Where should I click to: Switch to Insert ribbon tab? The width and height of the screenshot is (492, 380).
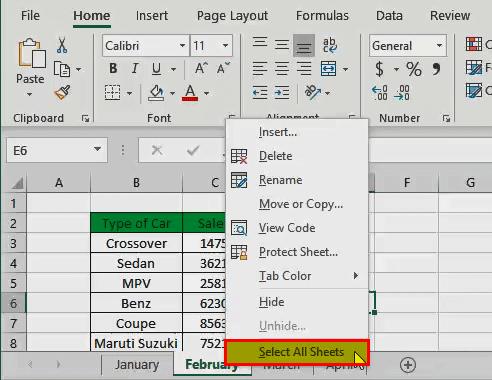point(152,16)
